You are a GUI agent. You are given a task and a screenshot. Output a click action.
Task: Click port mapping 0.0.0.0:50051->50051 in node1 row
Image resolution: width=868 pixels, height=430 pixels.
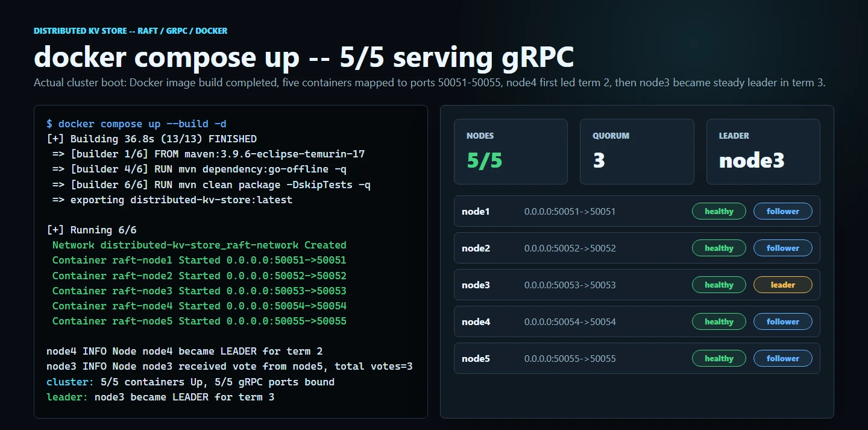coord(570,212)
